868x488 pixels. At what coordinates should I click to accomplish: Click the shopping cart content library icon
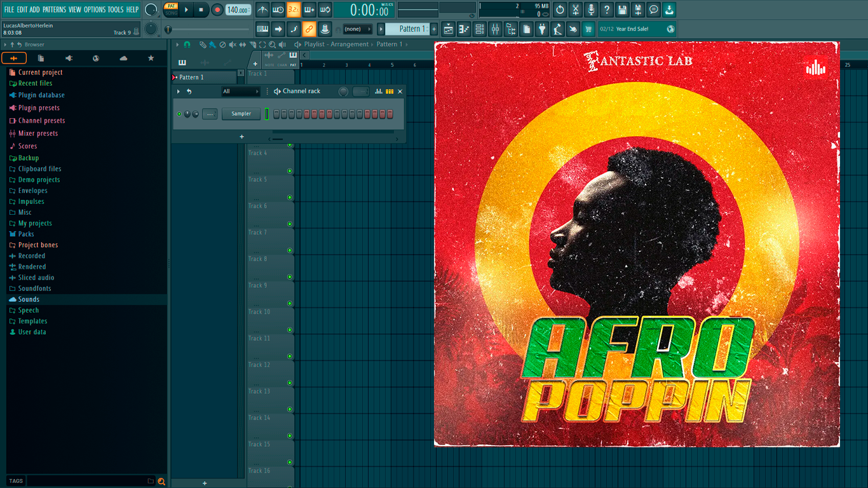click(x=588, y=29)
